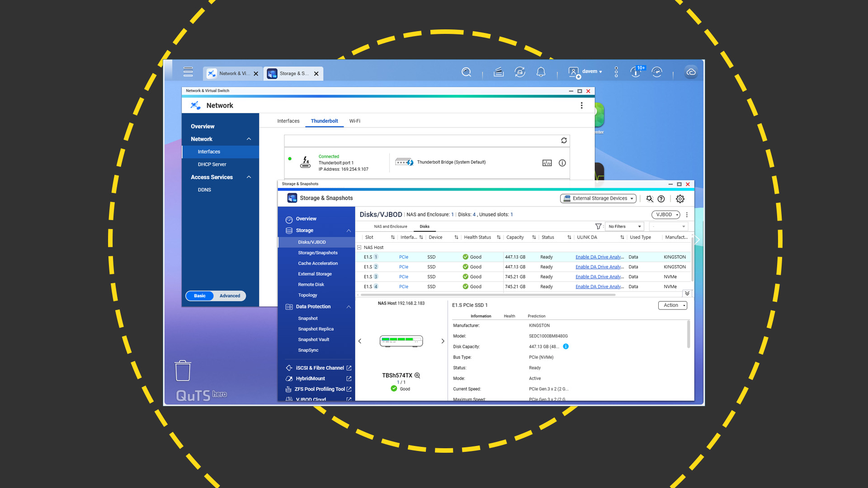Collapse the NAS Host tree row
868x488 pixels.
[359, 248]
